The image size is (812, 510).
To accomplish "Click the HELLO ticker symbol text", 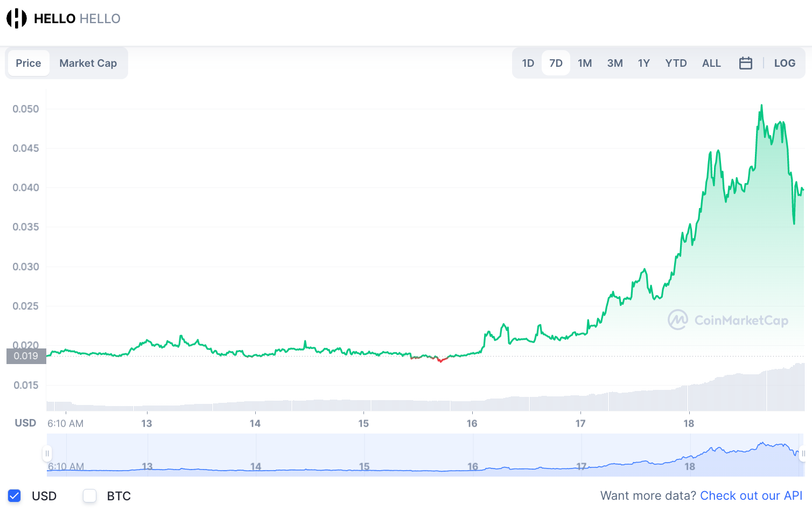I will (100, 19).
